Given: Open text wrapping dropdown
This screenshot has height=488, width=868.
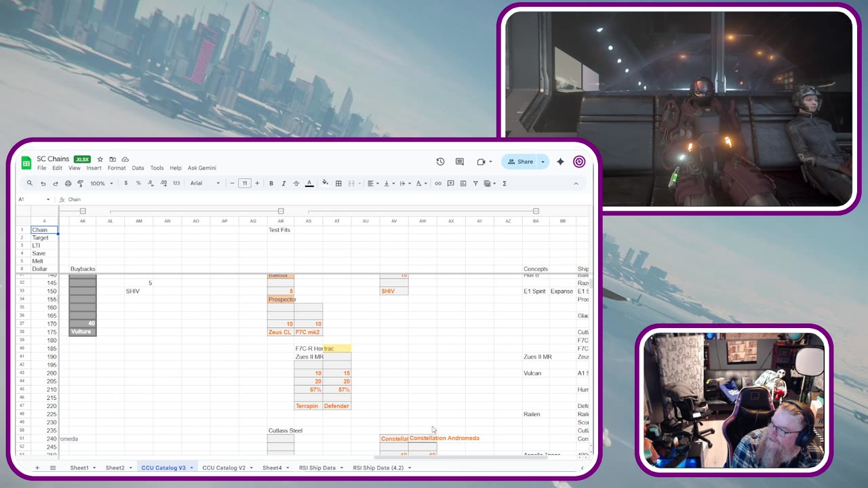Looking at the screenshot, I should [x=405, y=183].
